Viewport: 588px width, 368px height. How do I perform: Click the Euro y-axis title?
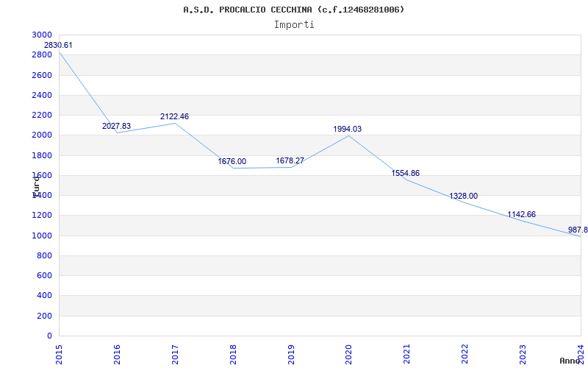tap(35, 186)
